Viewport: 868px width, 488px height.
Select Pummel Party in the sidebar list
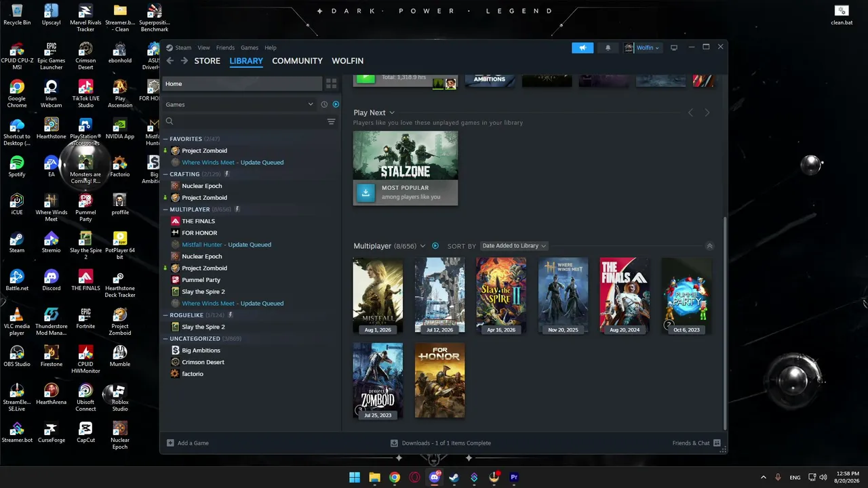[x=201, y=280]
